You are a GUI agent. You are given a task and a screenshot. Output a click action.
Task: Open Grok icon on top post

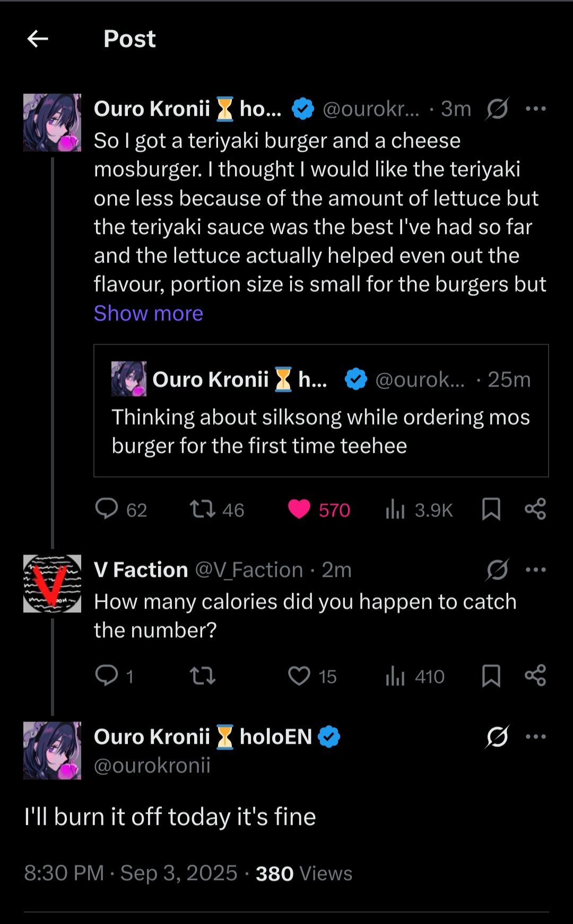(497, 109)
